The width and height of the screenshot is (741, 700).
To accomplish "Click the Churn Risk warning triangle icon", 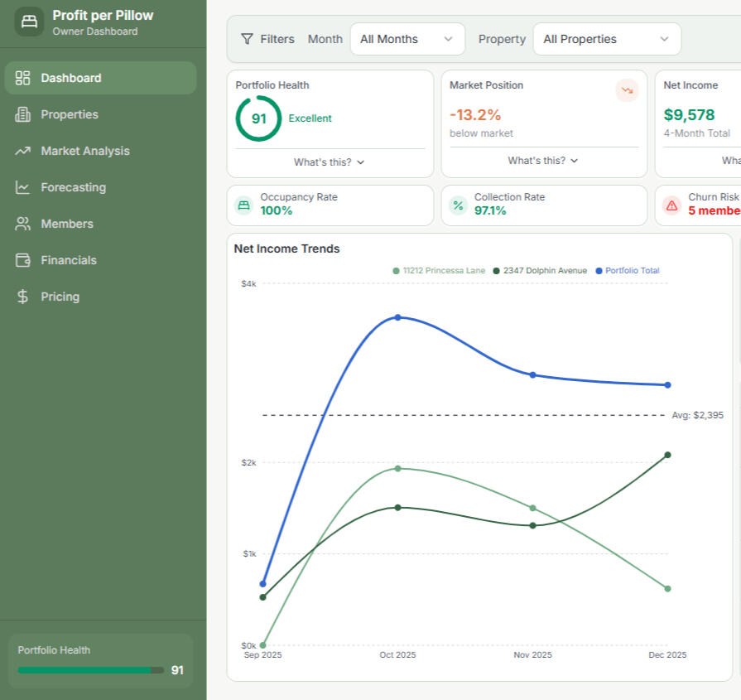I will 671,205.
